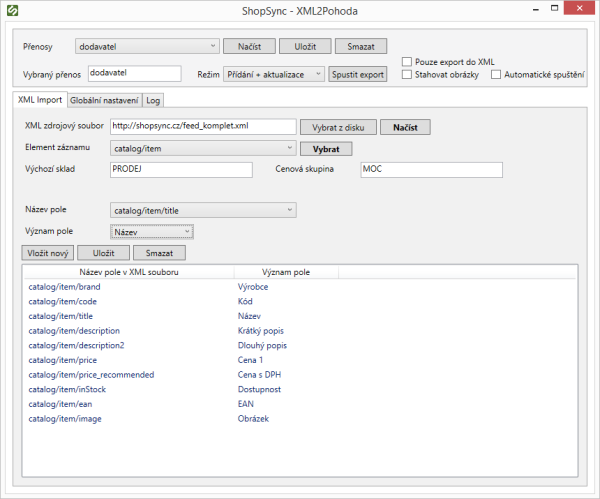Enable 'Automatické spuštění' checkbox
Screen dimensions: 600x499
[496, 75]
